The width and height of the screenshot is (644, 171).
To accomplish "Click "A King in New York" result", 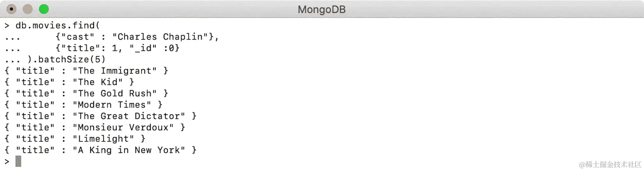I will (x=129, y=150).
